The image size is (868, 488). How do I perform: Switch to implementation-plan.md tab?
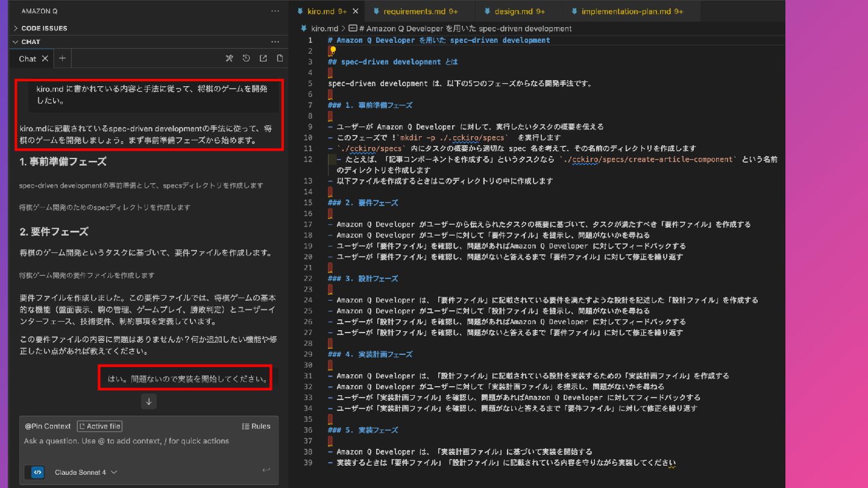[x=632, y=11]
